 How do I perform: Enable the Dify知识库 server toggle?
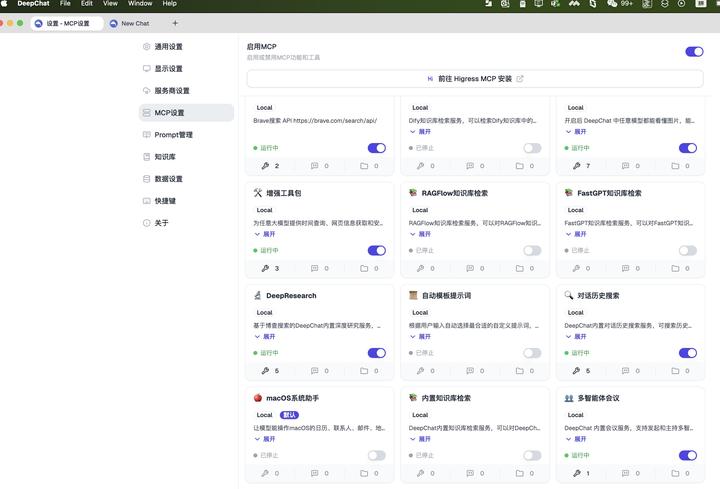532,148
